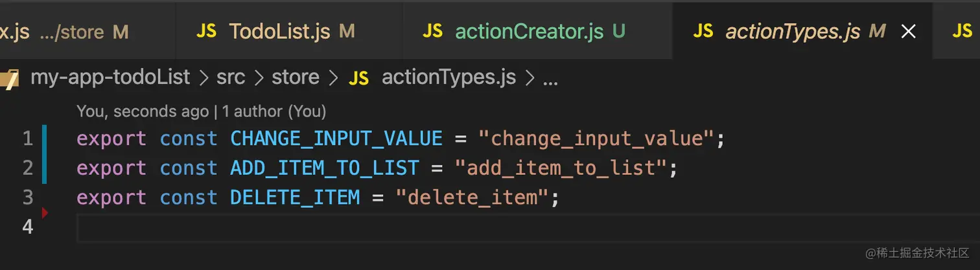Screen dimensions: 980x270
Task: Click the blue modified-line bar beside line 2
Action: coord(44,168)
